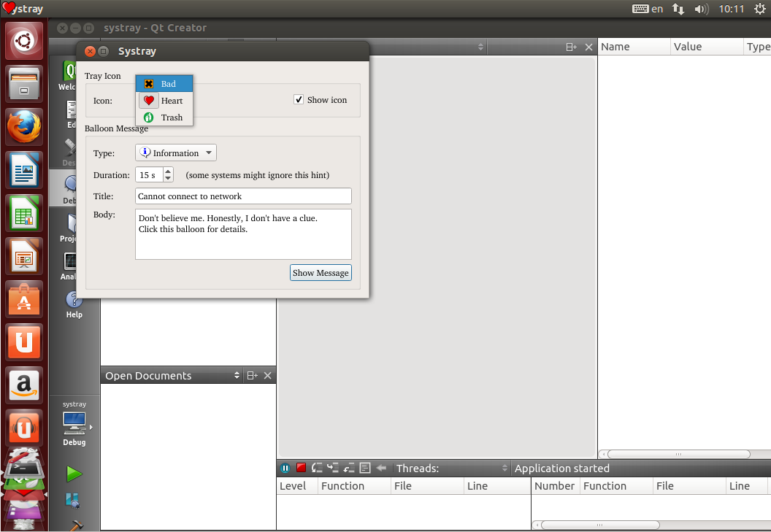The height and width of the screenshot is (532, 771).
Task: Launch LibreOffice Impress from the dock
Action: click(x=24, y=256)
